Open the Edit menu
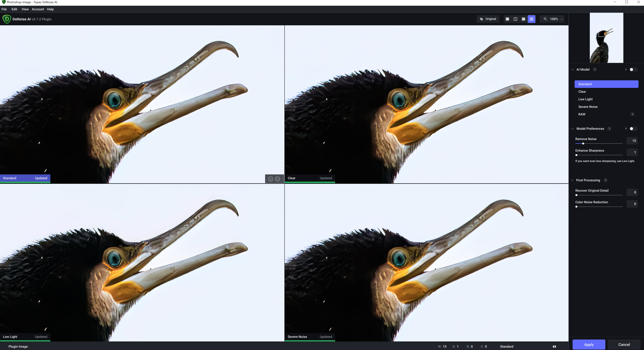This screenshot has height=350, width=644. coord(14,9)
